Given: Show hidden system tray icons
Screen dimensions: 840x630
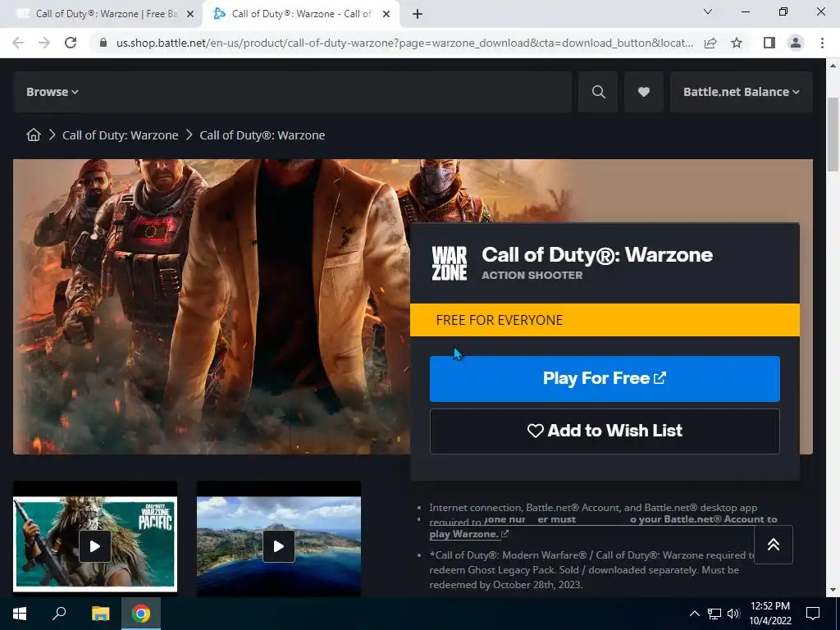Looking at the screenshot, I should click(694, 614).
